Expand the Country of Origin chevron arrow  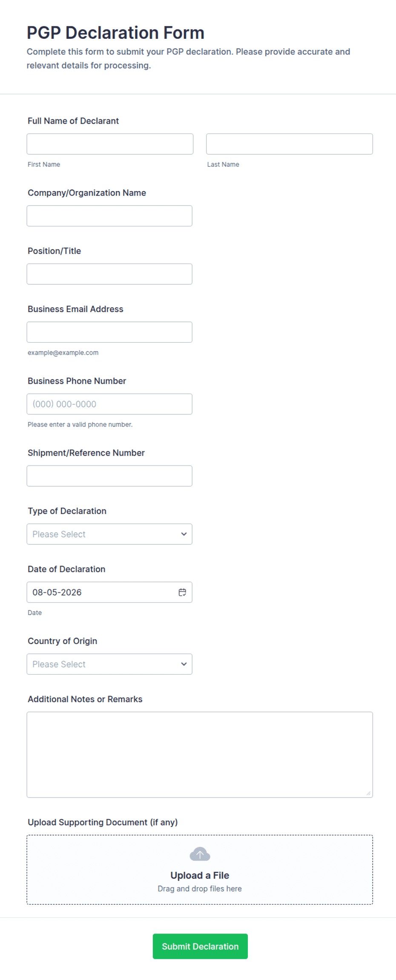click(x=184, y=664)
